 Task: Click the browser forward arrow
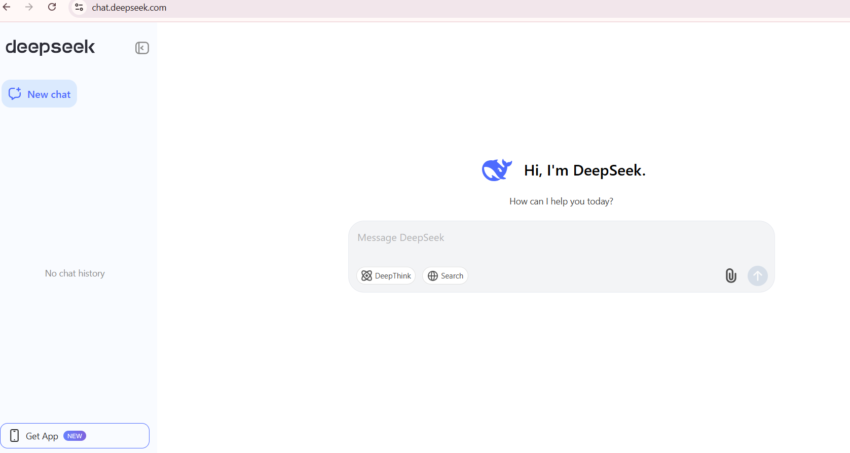pos(29,7)
